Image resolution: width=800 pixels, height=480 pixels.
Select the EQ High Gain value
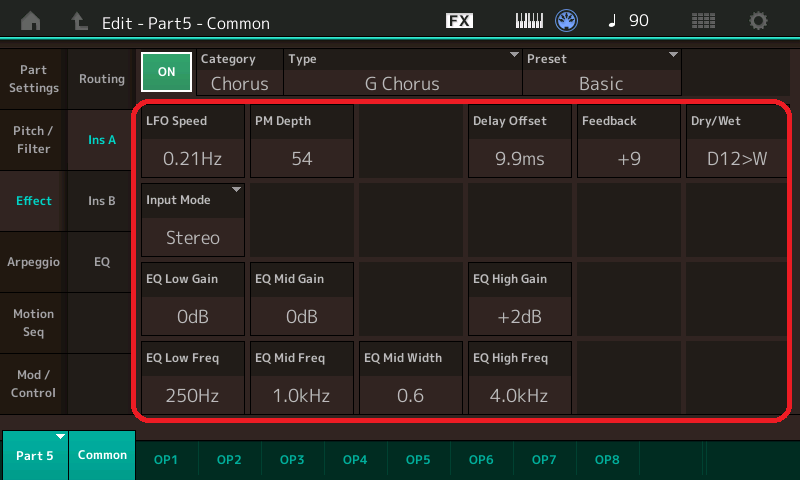point(520,298)
